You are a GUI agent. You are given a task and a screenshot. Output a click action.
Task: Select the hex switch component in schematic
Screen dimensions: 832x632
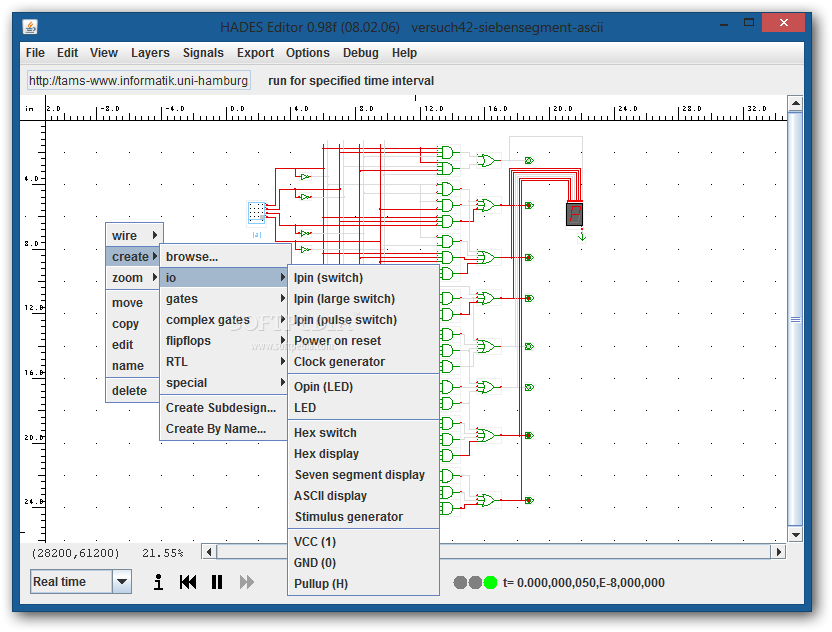coord(257,213)
